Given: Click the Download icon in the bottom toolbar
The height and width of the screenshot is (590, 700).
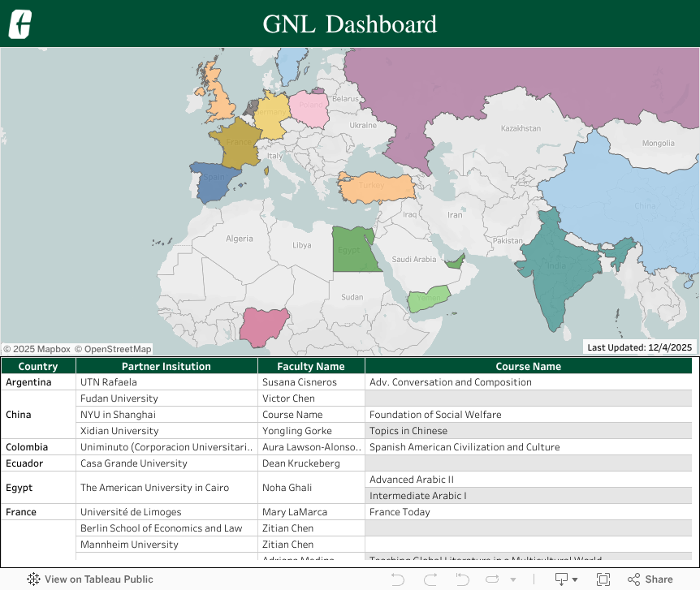Looking at the screenshot, I should click(x=562, y=579).
